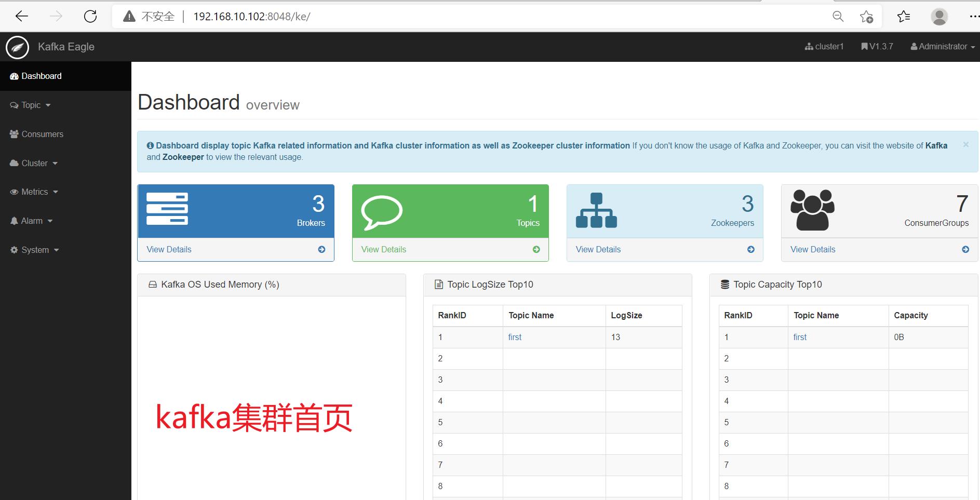Click Capacity value 0B
The width and height of the screenshot is (980, 500).
(x=899, y=337)
